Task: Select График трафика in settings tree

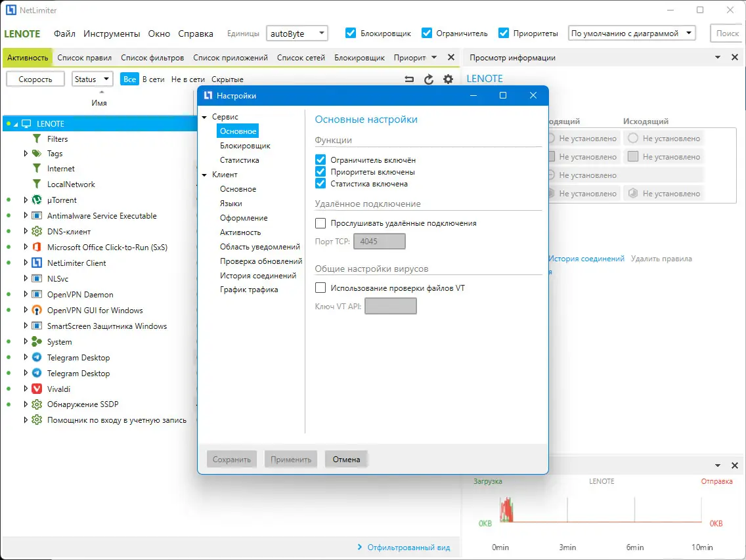Action: pyautogui.click(x=249, y=290)
